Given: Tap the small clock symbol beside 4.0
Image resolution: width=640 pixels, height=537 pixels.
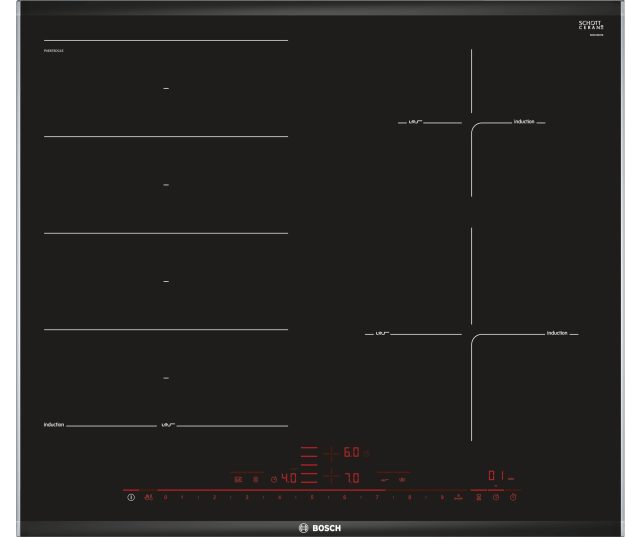Looking at the screenshot, I should point(272,479).
